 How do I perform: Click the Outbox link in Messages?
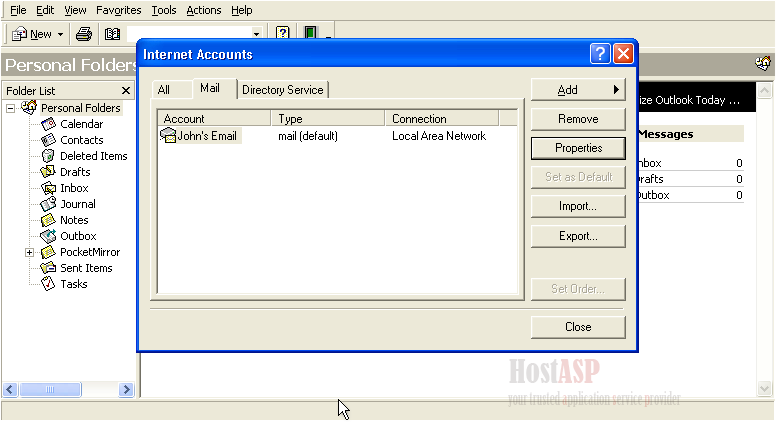pos(653,195)
